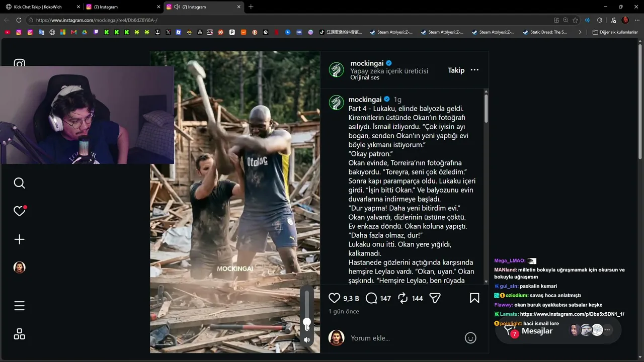Focus the 'Yorum ekle...' comment field
644x362 pixels.
(404, 338)
